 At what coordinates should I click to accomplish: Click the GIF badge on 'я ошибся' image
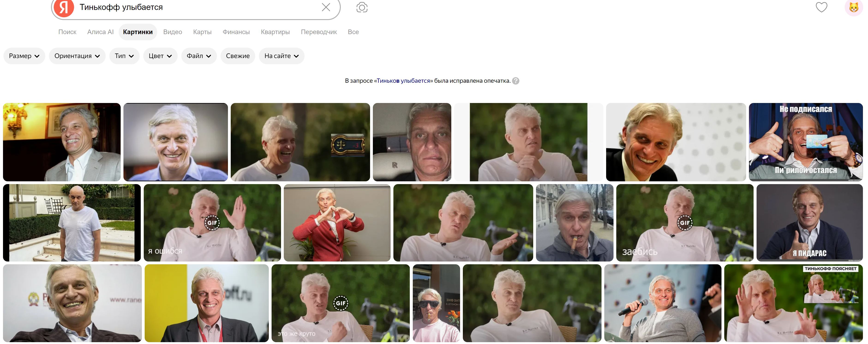tap(212, 223)
